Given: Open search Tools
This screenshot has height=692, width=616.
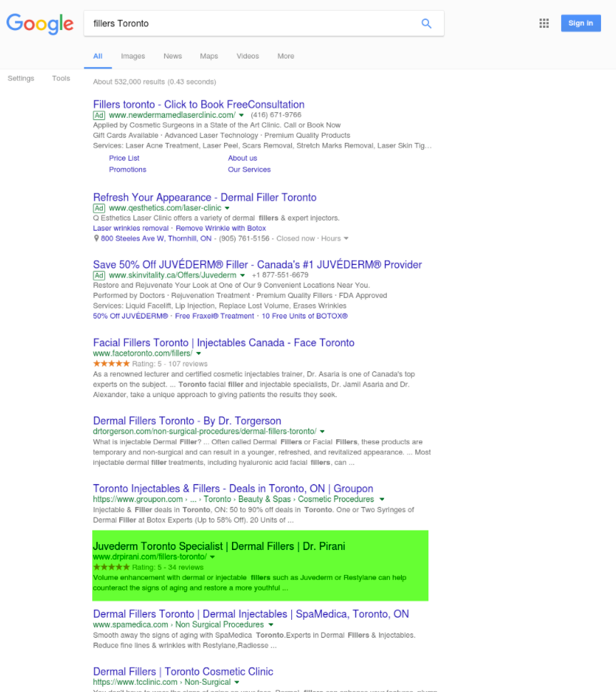Looking at the screenshot, I should coord(61,79).
